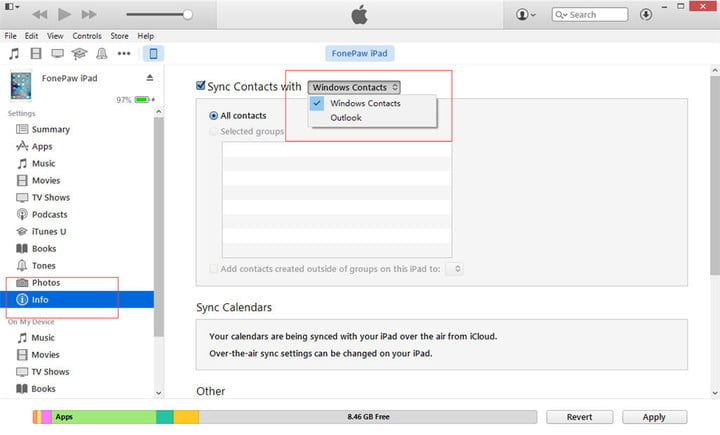Open Books under On My Device
720x435 pixels.
coord(43,388)
